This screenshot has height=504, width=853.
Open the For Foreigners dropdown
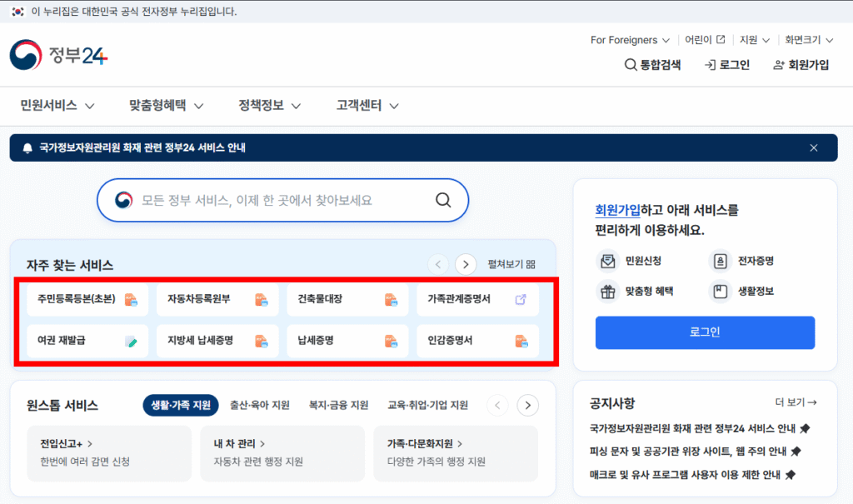click(x=630, y=40)
